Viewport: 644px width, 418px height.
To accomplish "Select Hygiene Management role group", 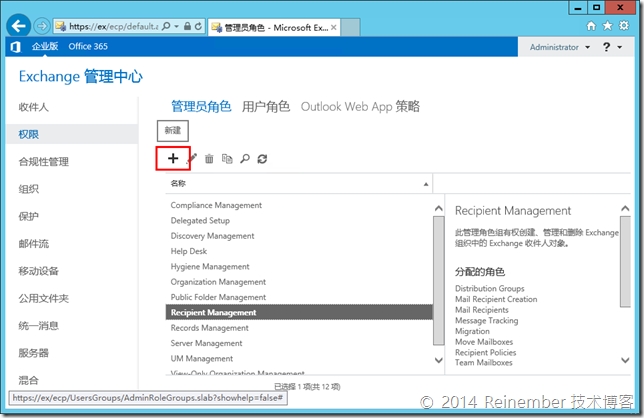I will 299,266.
